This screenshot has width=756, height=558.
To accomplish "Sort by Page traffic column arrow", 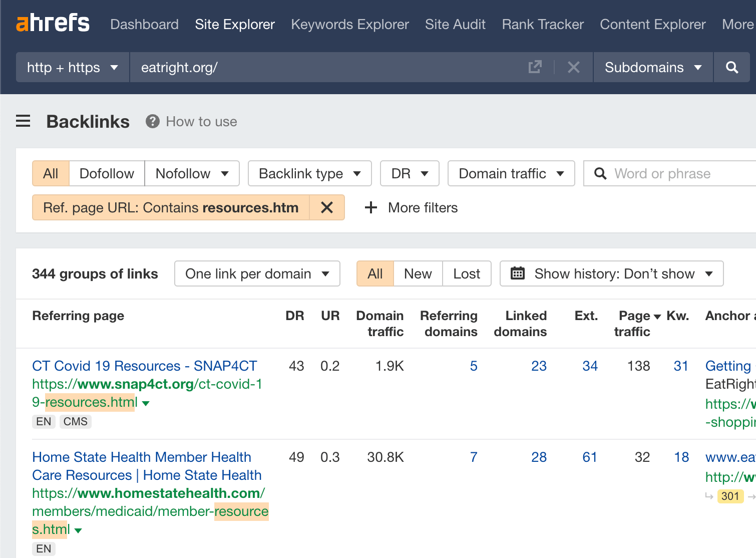I will coord(656,316).
